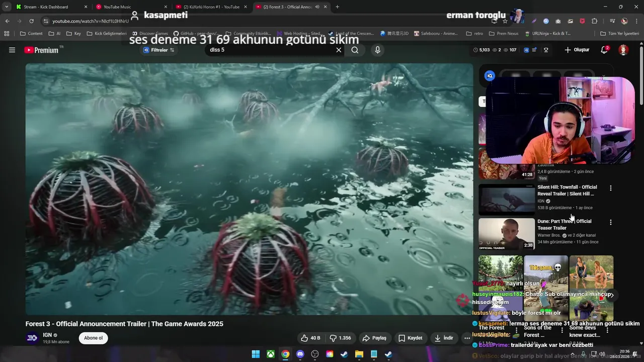Image resolution: width=644 pixels, height=362 pixels.
Task: Show hidden system tray icons
Action: tap(573, 354)
